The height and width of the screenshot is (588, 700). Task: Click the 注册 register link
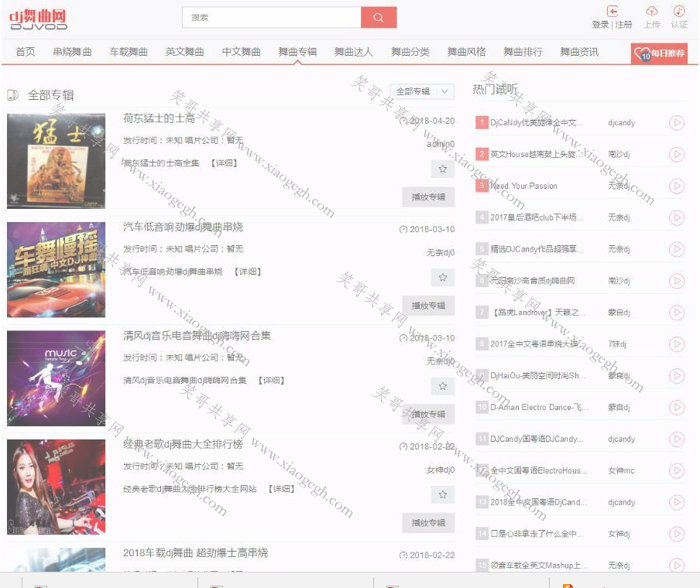coord(623,25)
